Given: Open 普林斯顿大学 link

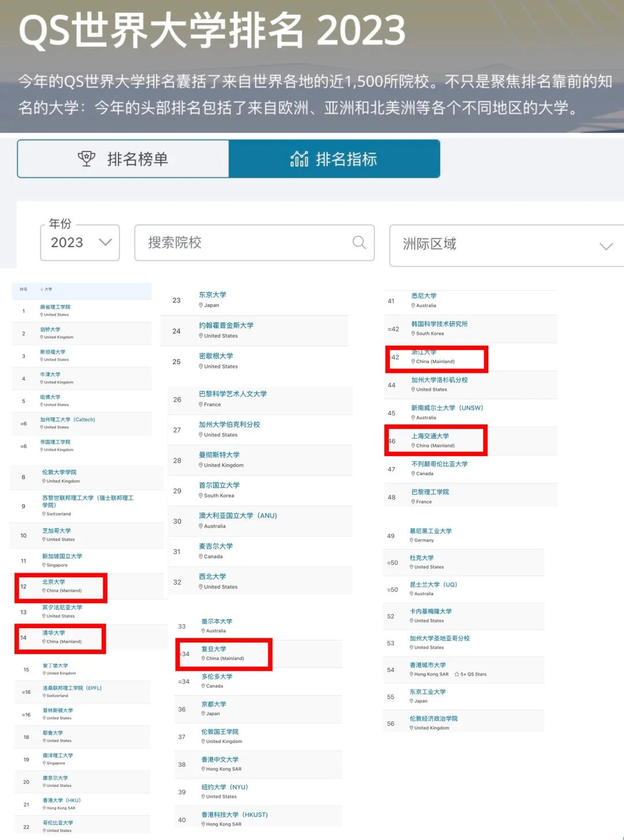Looking at the screenshot, I should click(58, 711).
